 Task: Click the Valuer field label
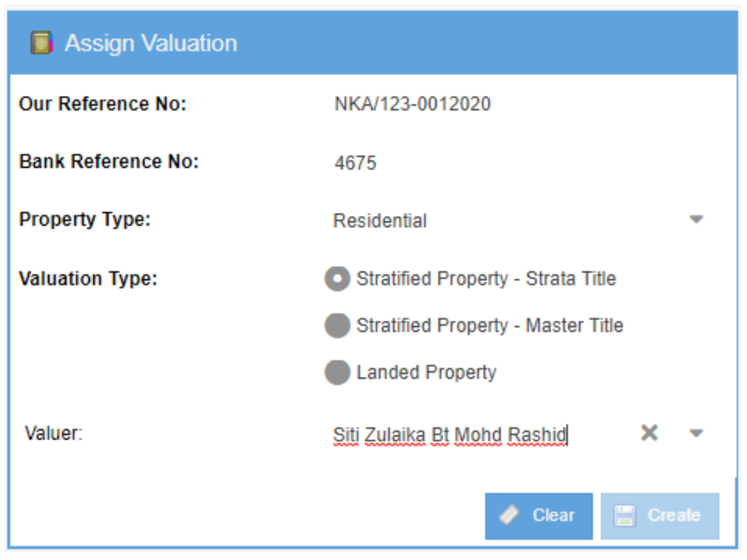click(x=54, y=434)
